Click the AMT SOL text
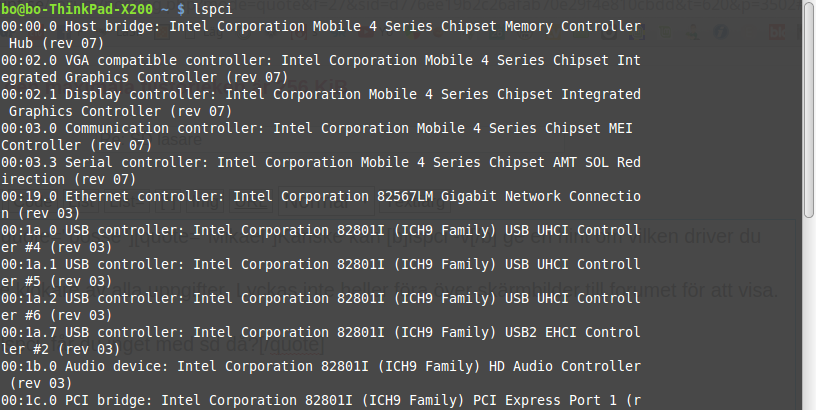 [x=581, y=163]
